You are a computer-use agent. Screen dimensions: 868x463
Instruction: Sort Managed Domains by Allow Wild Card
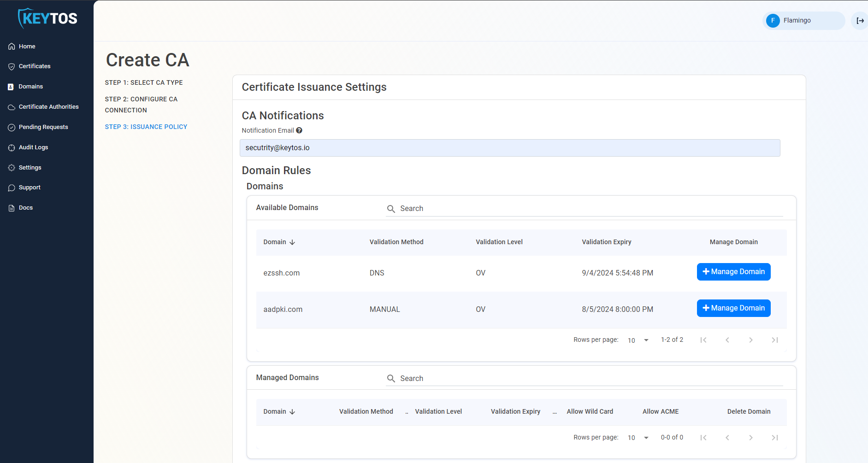click(590, 411)
